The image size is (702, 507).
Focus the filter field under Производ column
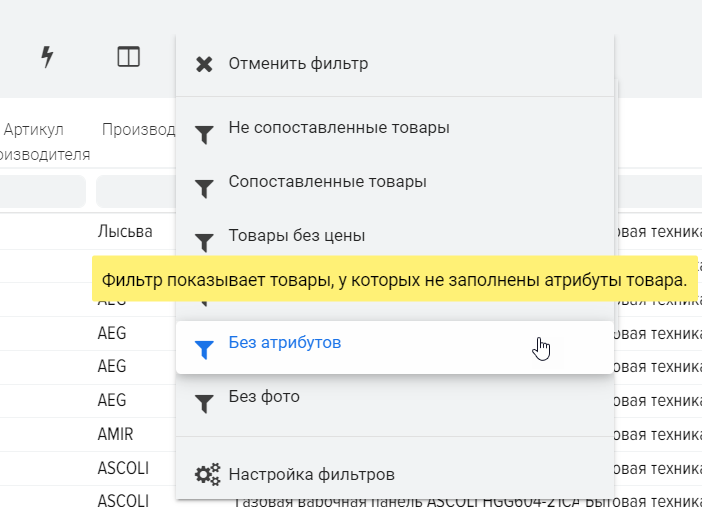pyautogui.click(x=135, y=190)
